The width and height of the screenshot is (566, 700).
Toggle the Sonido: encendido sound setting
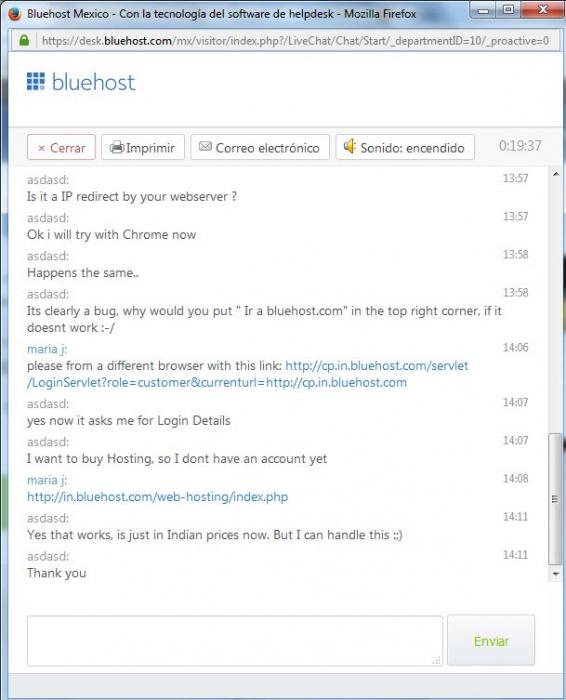click(x=405, y=147)
